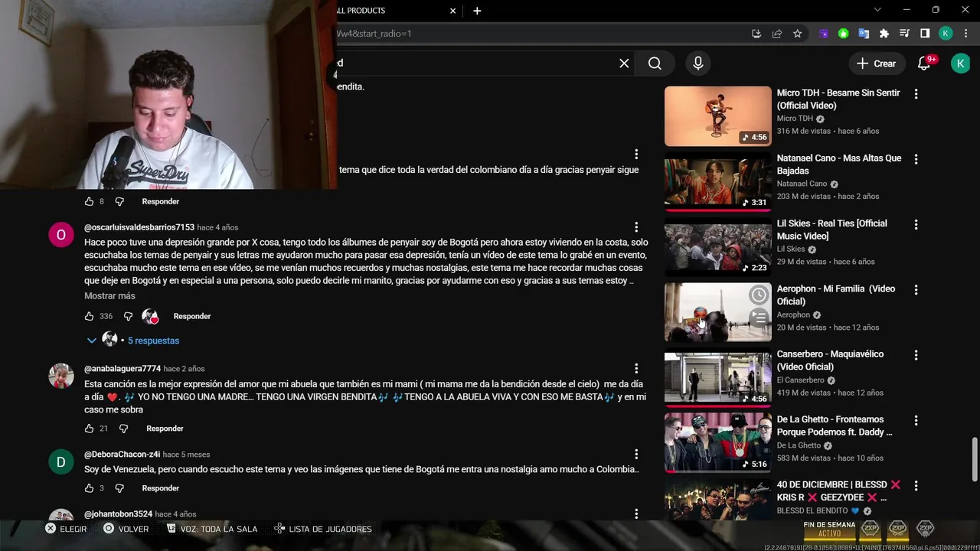This screenshot has height=551, width=980.
Task: Add Aerophon video to queue
Action: click(759, 316)
